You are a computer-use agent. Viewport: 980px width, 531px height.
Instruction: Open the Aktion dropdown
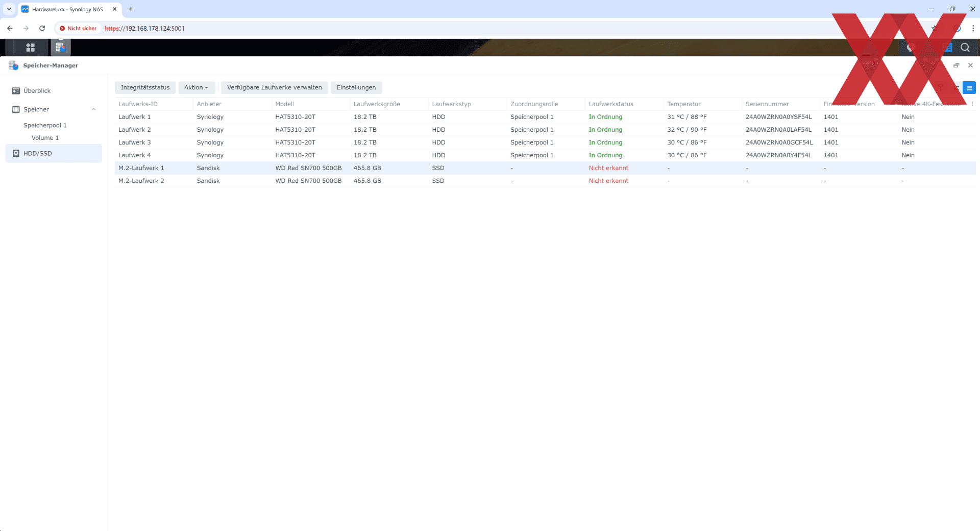click(x=196, y=88)
